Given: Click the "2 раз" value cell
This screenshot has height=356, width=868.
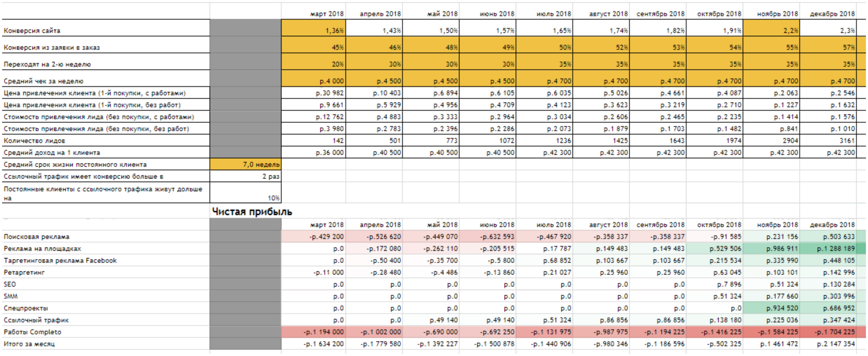Looking at the screenshot, I should coord(245,176).
